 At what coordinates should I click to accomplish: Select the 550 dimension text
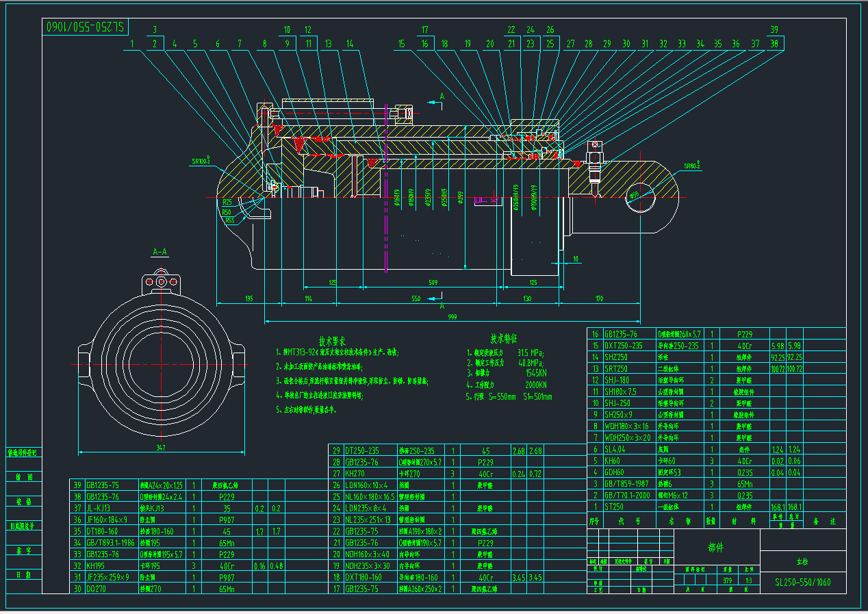coord(416,298)
